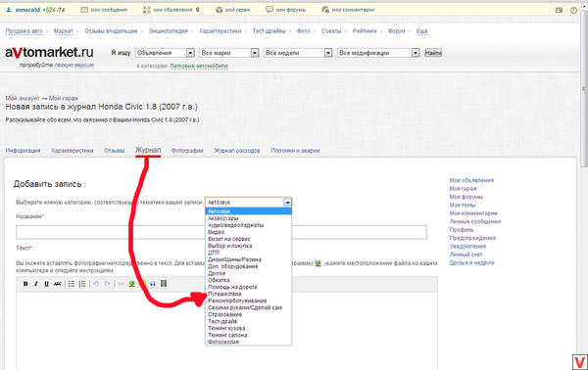Open the Фотографии tab
Viewport: 588px width, 370px height.
point(187,151)
